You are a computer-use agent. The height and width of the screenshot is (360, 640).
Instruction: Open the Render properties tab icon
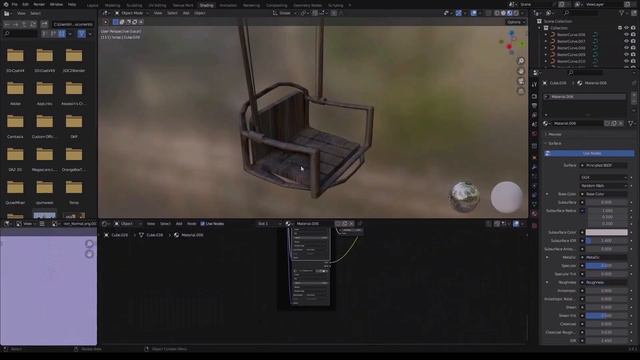coord(534,96)
